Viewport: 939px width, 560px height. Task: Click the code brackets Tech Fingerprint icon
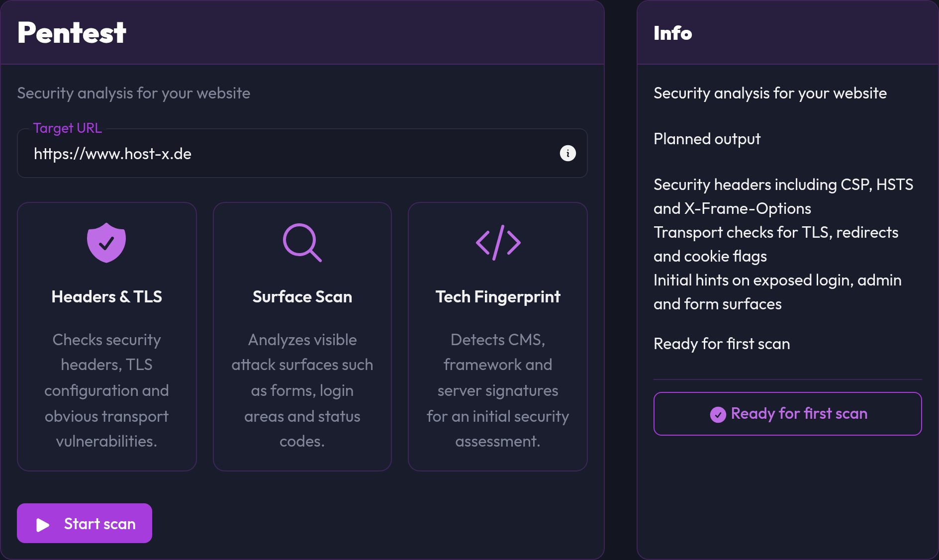pyautogui.click(x=498, y=243)
